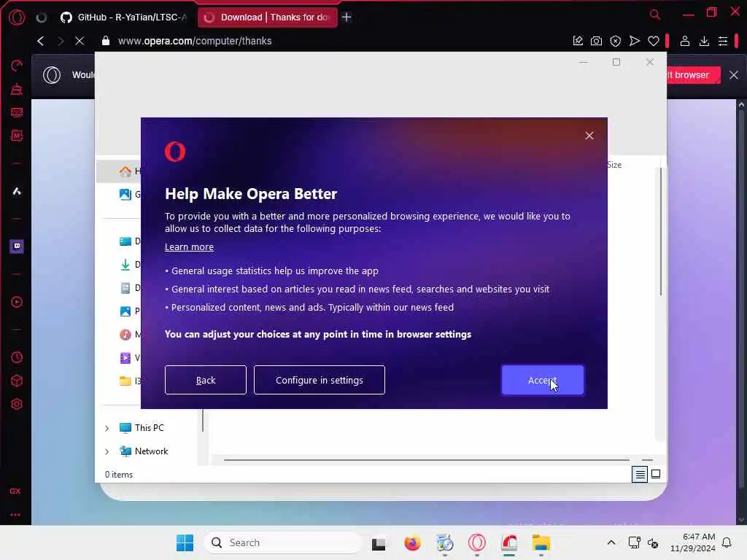Open a new browser tab
This screenshot has width=747, height=560.
(x=347, y=17)
